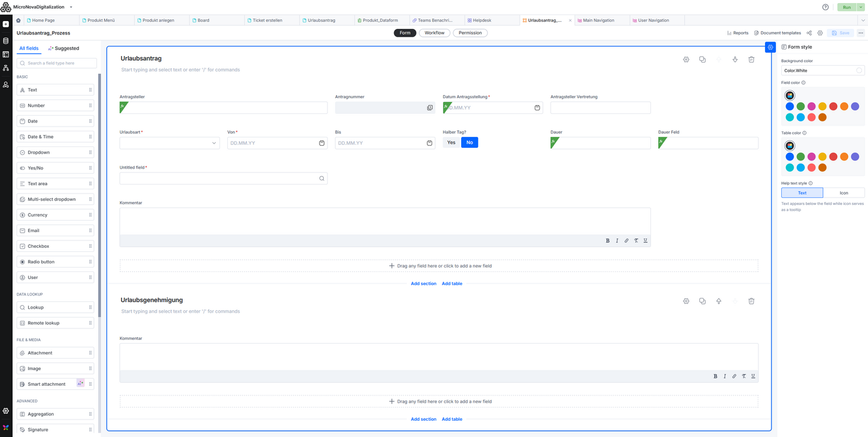Open Document templates
Viewport: 868px width, 437px height.
(x=778, y=33)
